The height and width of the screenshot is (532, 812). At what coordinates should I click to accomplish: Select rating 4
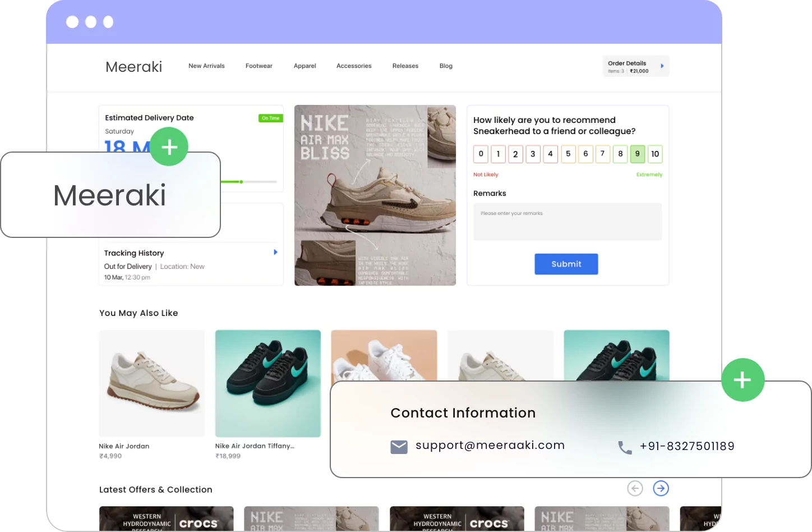pos(550,154)
